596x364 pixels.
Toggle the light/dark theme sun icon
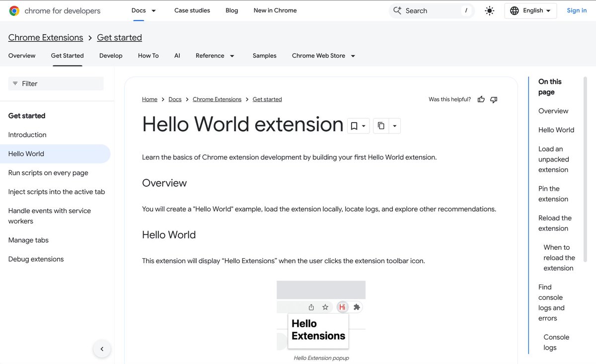pos(490,10)
